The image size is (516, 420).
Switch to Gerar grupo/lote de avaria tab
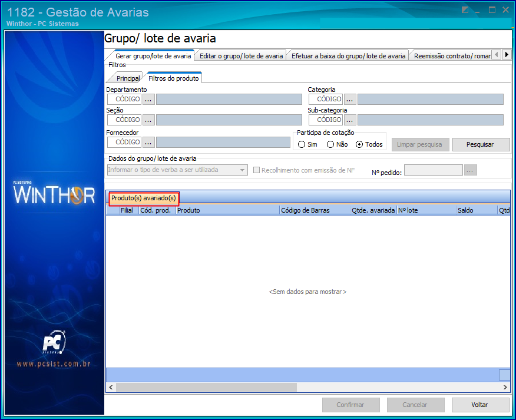point(153,56)
